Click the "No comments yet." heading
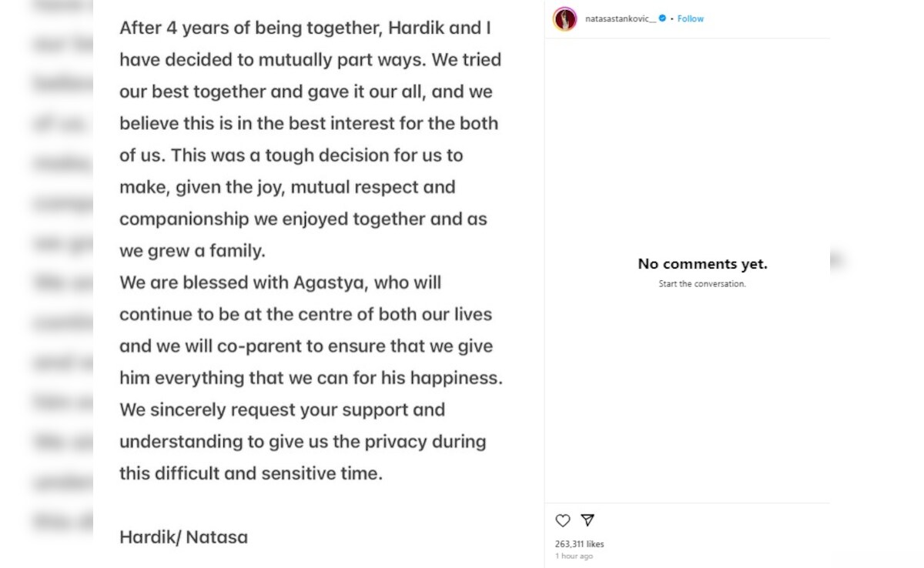Viewport: 924px width, 568px height. [702, 264]
